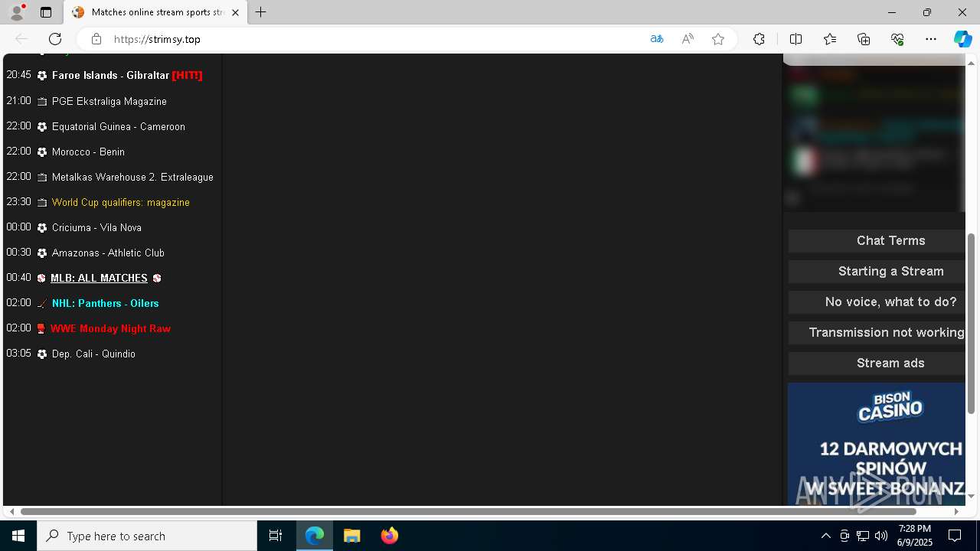
Task: Open File Explorer from taskbar
Action: pos(352,536)
